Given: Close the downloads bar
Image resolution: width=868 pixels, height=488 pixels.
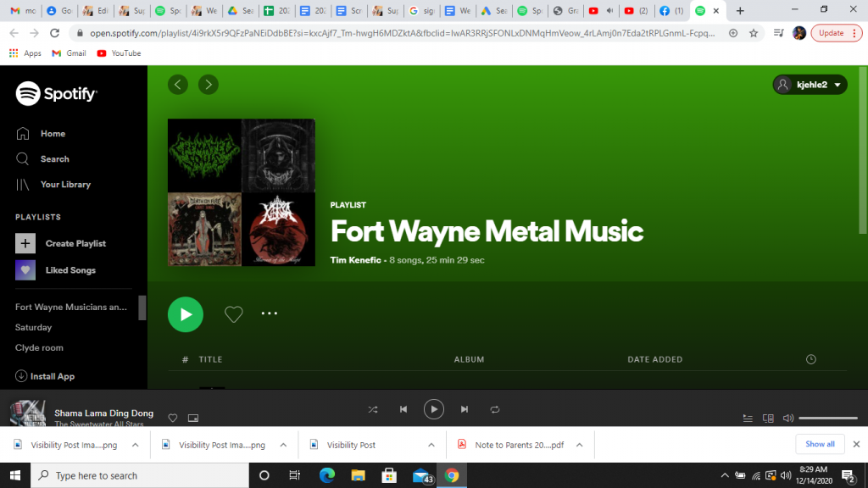Looking at the screenshot, I should (856, 444).
